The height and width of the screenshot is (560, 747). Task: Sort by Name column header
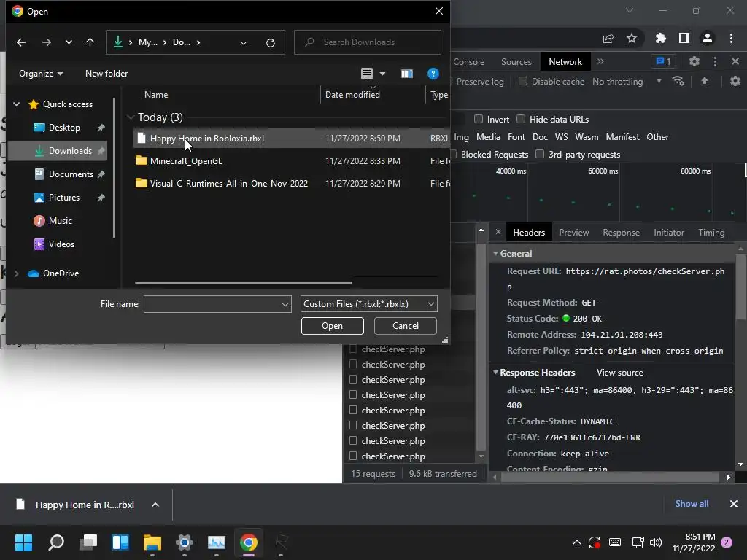coord(156,94)
